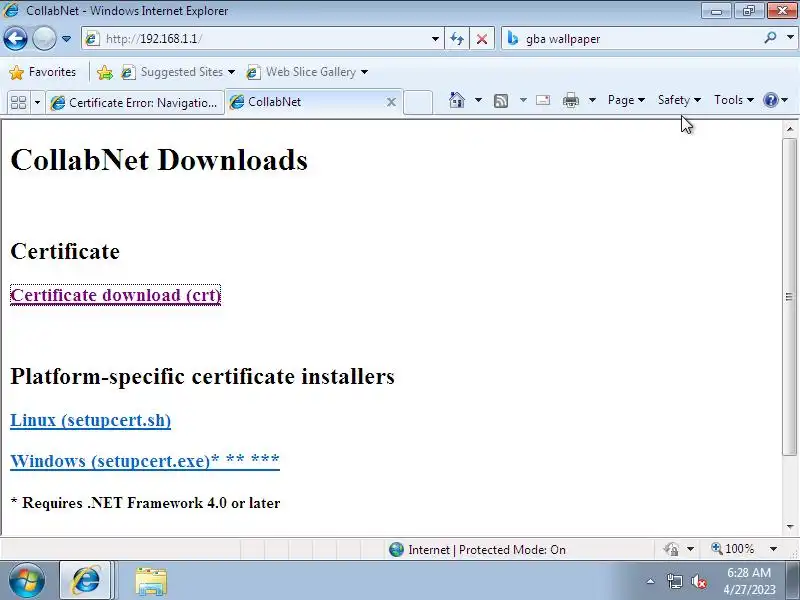Click the Read Mail icon
Screen dimensions: 800x600
pyautogui.click(x=543, y=100)
